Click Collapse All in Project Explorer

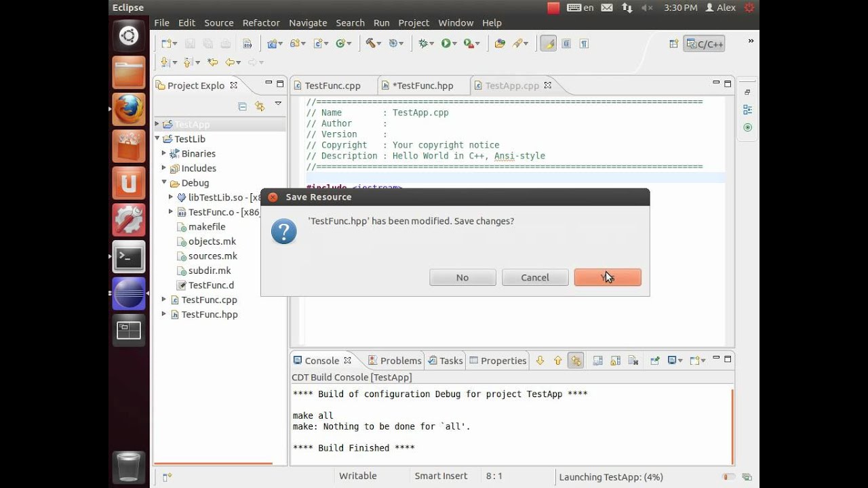(x=242, y=106)
